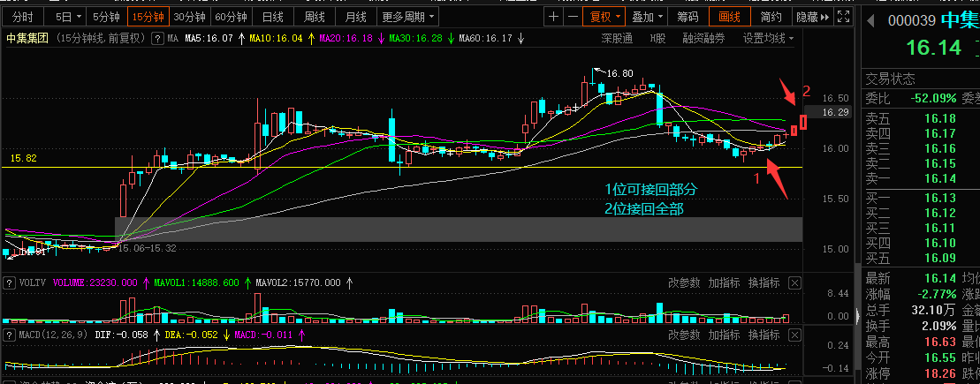Screen dimensions: 980x384
Task: Switch to the 周线 weekly chart
Action: (x=314, y=17)
